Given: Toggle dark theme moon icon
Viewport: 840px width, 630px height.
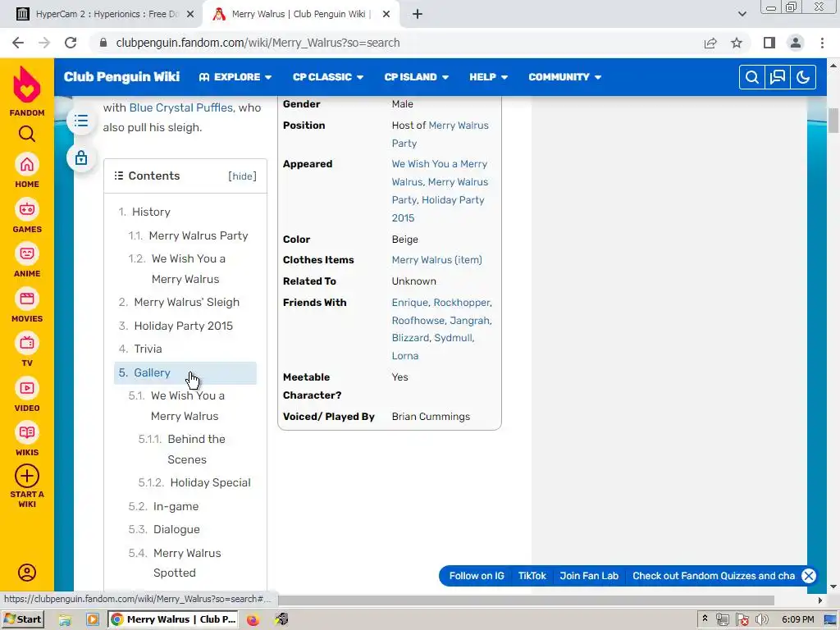Looking at the screenshot, I should coord(803,77).
